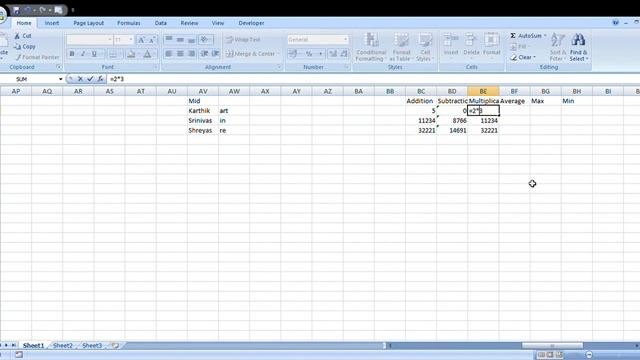
Task: Click the Decrease Font Size icon
Action: [x=152, y=40]
